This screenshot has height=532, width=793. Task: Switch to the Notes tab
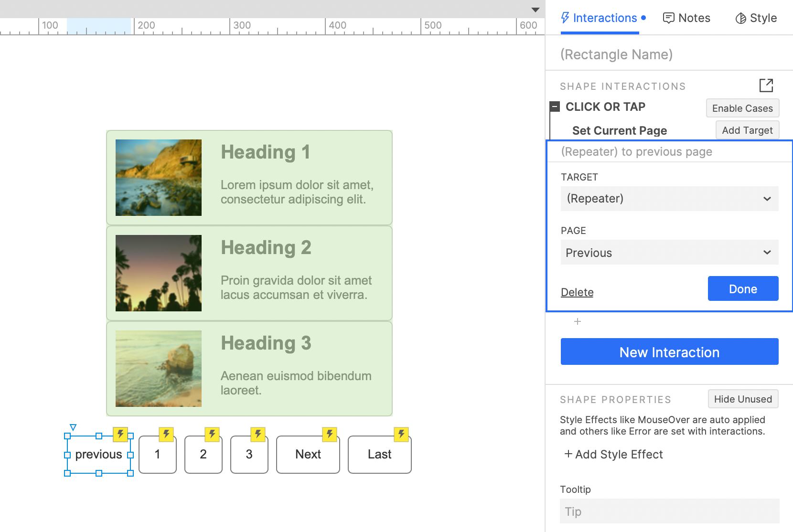tap(686, 18)
